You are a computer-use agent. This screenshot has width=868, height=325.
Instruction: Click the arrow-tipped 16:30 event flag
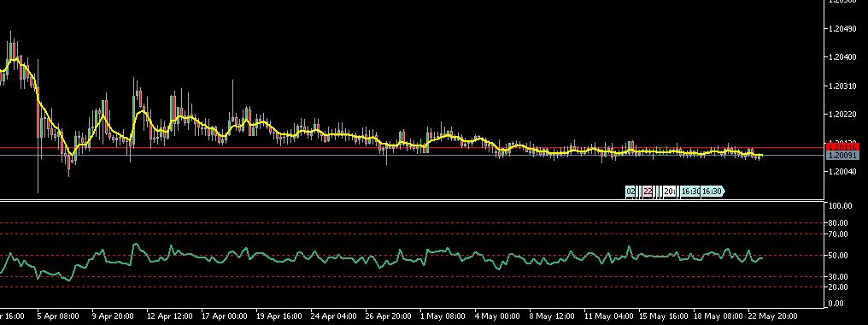click(713, 192)
